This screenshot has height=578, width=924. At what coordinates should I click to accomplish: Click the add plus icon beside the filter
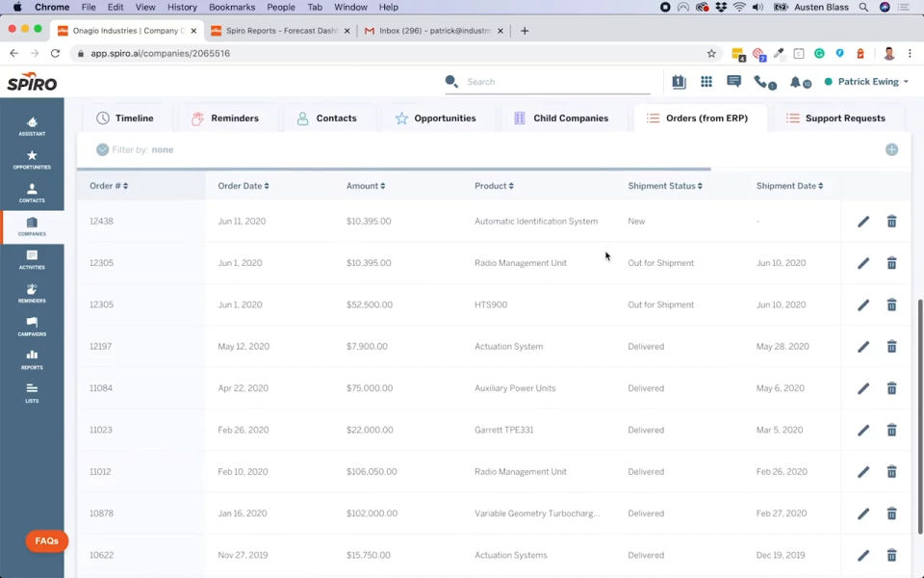[891, 150]
